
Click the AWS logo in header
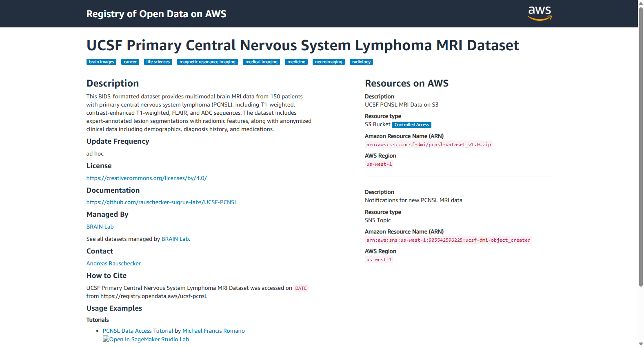pyautogui.click(x=540, y=13)
